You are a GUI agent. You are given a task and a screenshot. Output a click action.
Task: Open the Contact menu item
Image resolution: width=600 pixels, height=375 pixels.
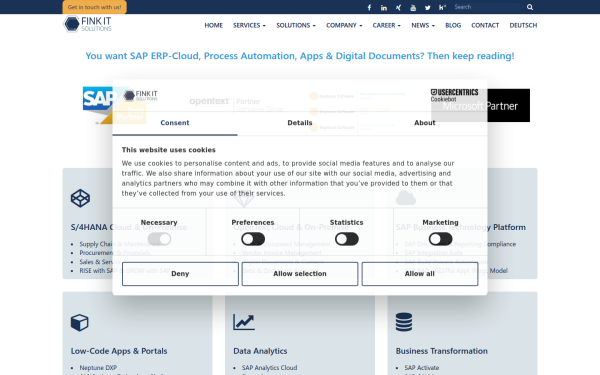pos(485,25)
